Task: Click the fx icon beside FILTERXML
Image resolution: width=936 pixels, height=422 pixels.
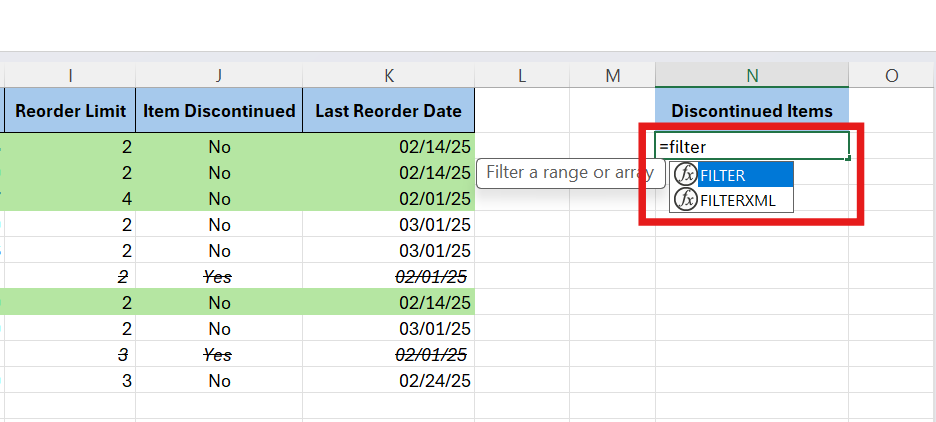Action: 685,200
